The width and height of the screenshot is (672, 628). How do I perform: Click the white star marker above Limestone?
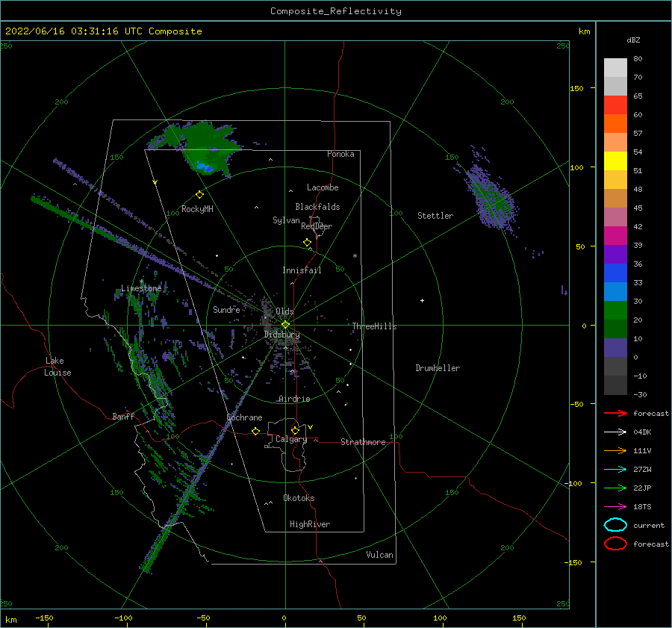(141, 282)
